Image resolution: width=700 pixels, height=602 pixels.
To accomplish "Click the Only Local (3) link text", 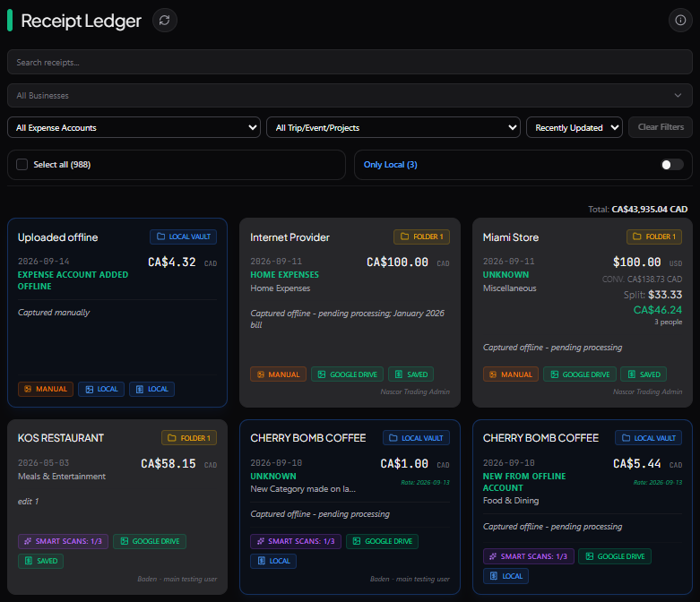I will click(x=390, y=165).
